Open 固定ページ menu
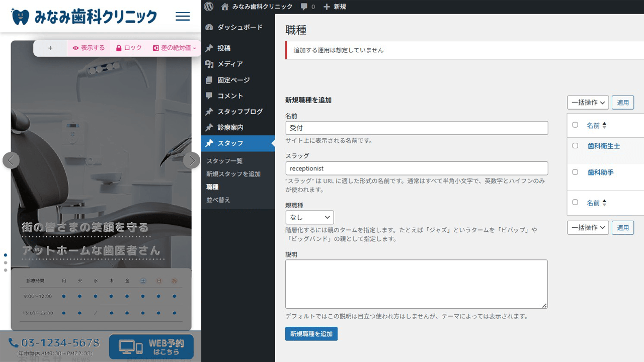The image size is (644, 362). coord(238,80)
